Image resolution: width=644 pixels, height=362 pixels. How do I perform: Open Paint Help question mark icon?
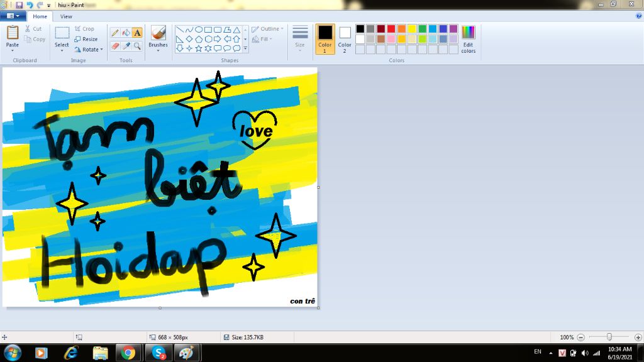tap(639, 16)
